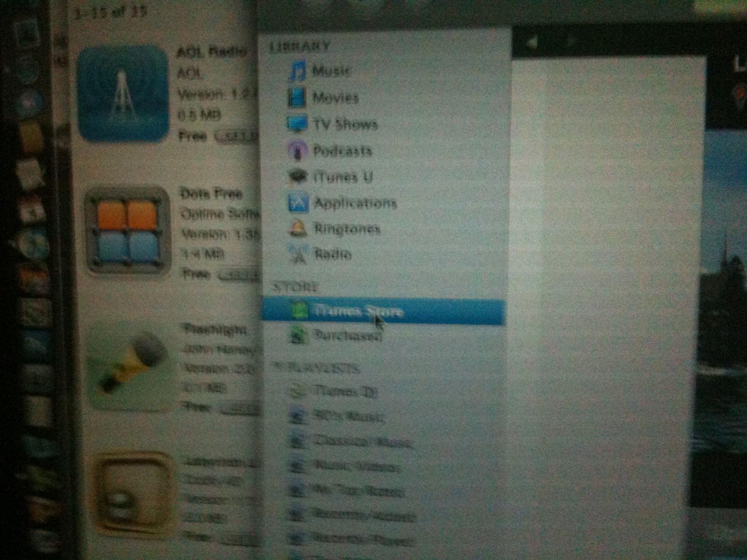Select the Applications library icon
747x560 pixels.
click(x=298, y=203)
